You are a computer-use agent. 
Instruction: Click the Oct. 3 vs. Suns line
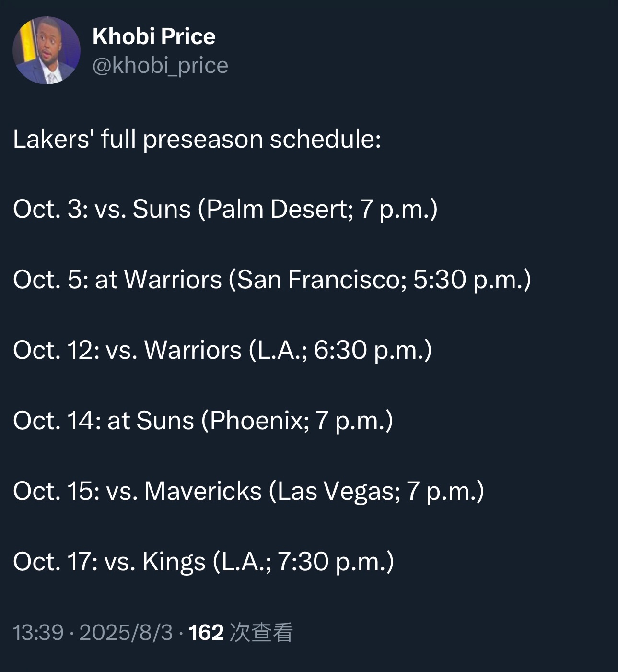[225, 210]
